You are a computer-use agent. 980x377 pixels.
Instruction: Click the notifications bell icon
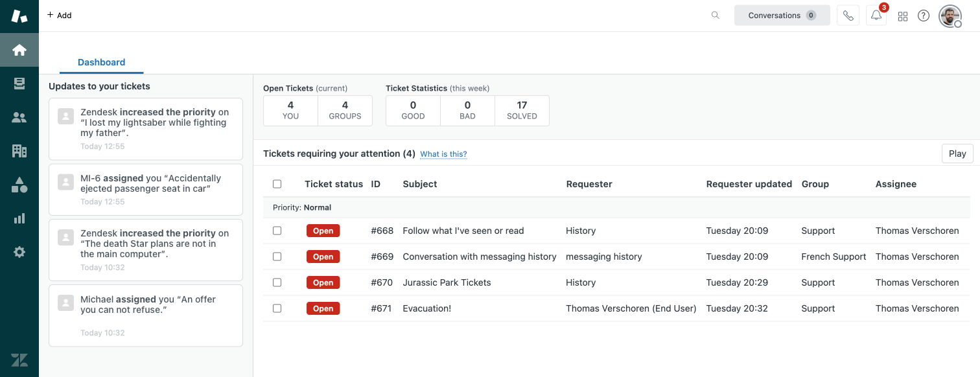(x=876, y=16)
